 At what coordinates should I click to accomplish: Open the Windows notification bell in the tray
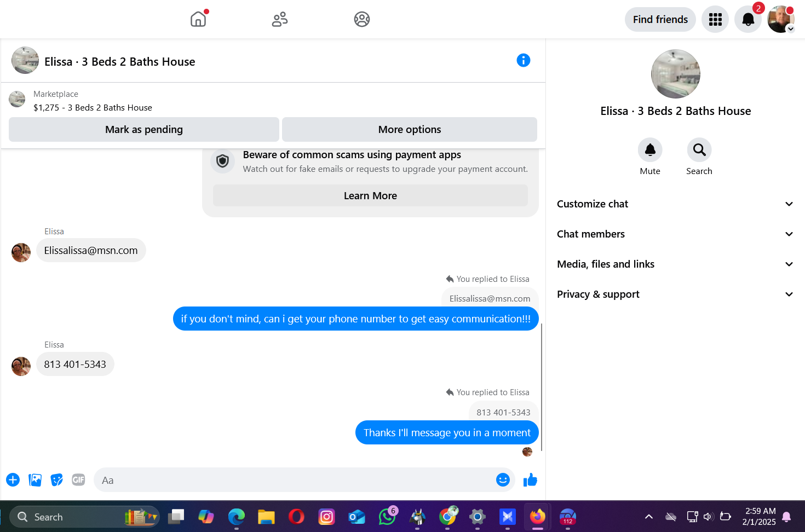click(787, 517)
